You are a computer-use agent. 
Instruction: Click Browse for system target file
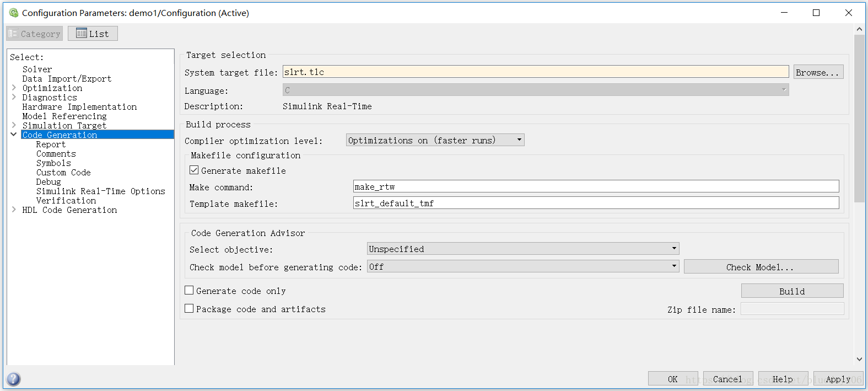pyautogui.click(x=818, y=72)
